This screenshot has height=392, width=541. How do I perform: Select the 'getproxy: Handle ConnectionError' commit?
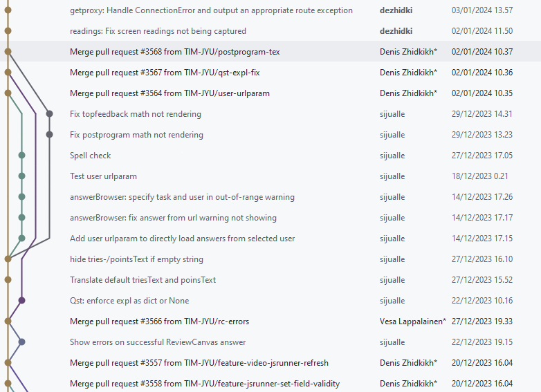click(x=211, y=10)
